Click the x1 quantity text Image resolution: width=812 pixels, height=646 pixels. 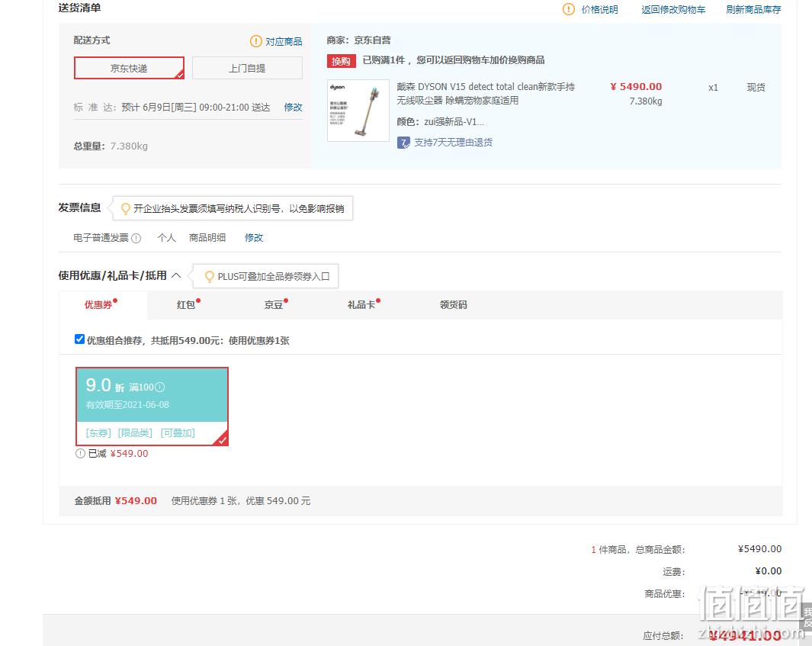pos(713,88)
